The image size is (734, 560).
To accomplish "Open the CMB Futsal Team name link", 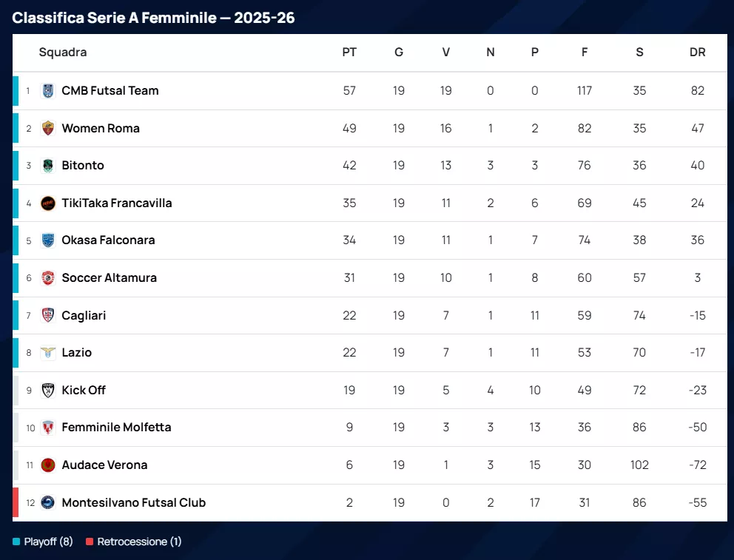I will pyautogui.click(x=110, y=91).
